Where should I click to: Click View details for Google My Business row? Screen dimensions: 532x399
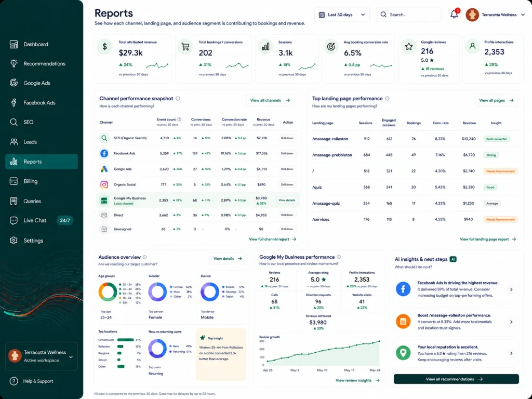[x=287, y=200]
